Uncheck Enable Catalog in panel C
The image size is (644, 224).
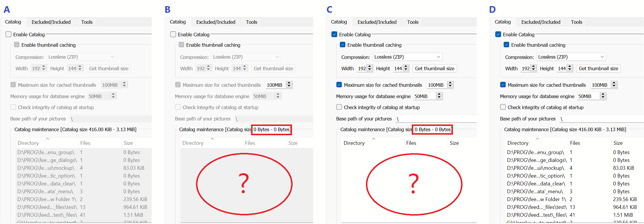click(x=334, y=35)
